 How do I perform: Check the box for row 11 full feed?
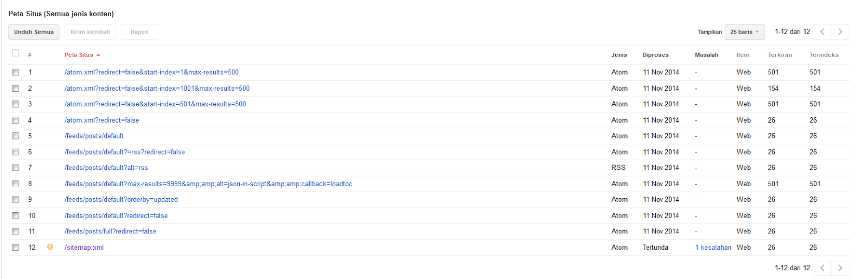[15, 232]
